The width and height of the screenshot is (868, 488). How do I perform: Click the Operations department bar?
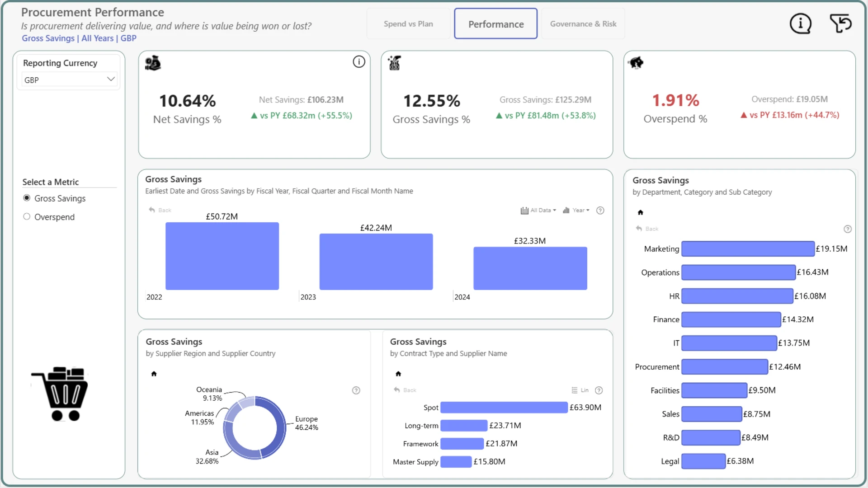pos(738,272)
